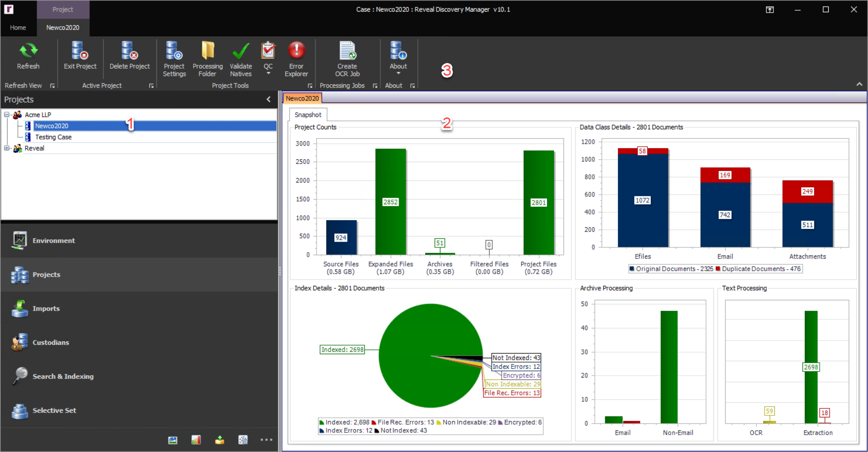This screenshot has width=868, height=452.
Task: Click Create OCR Job
Action: coord(347,59)
